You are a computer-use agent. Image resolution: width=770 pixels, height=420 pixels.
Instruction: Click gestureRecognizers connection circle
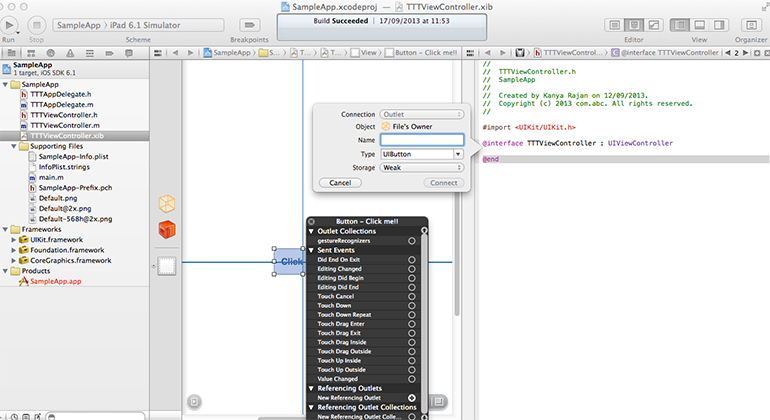click(412, 241)
